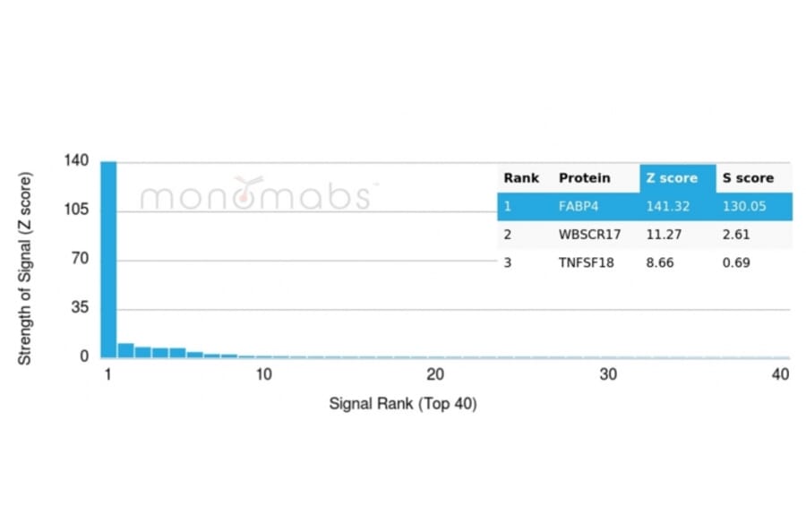Click the Z score value 11.27
Screen dimensions: 806x532
(x=666, y=235)
